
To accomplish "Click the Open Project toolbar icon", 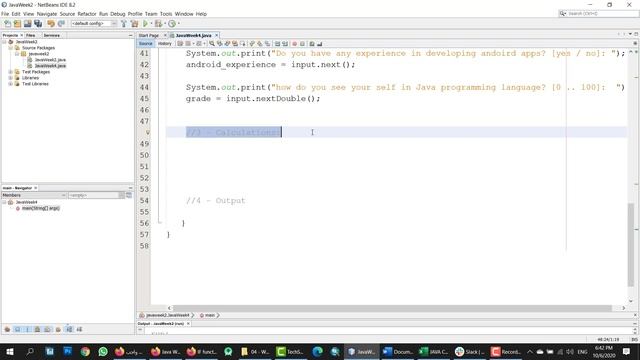I will (x=28, y=24).
